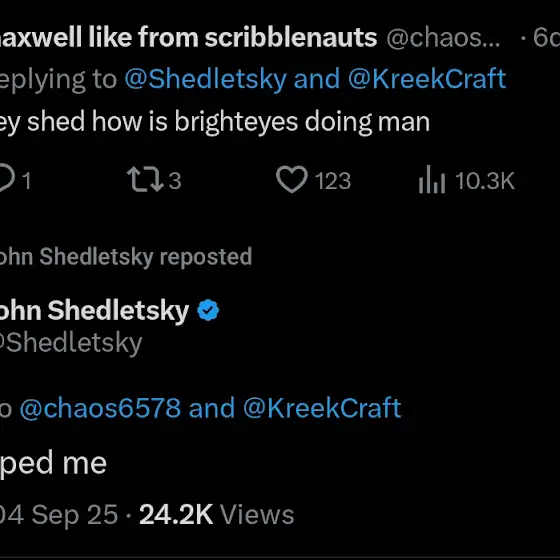Screen dimensions: 560x560
Task: Click the reply speech bubble icon
Action: [7, 178]
